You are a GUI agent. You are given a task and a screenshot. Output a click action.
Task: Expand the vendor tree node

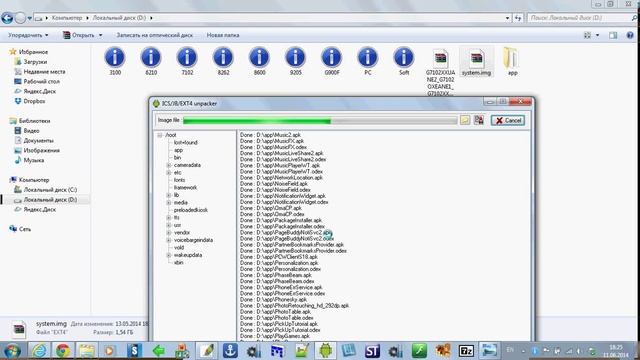[x=169, y=233]
